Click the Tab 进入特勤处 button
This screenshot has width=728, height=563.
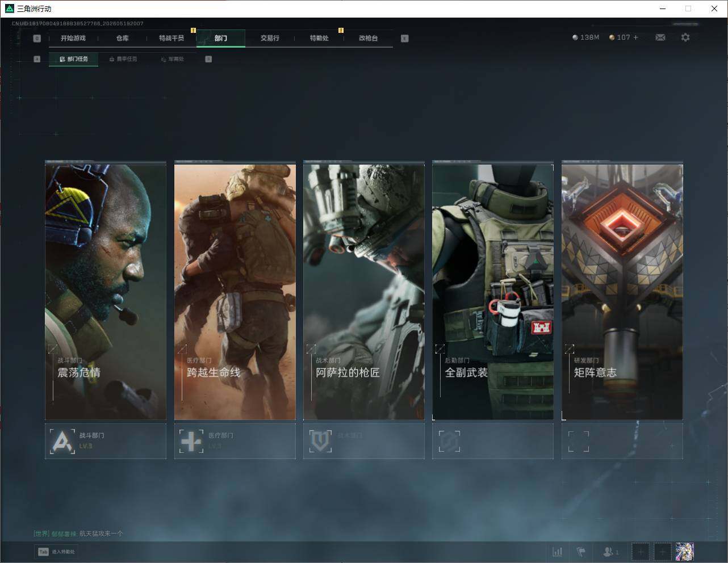[57, 552]
